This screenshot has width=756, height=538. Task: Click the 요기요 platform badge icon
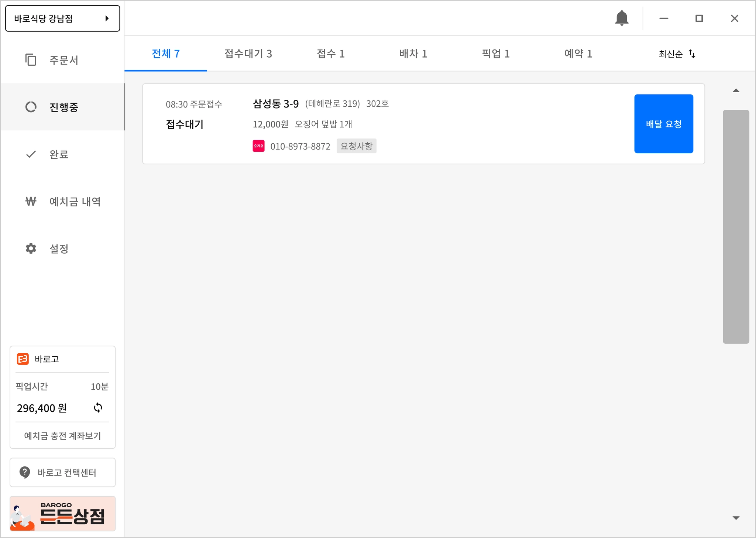[x=258, y=146]
